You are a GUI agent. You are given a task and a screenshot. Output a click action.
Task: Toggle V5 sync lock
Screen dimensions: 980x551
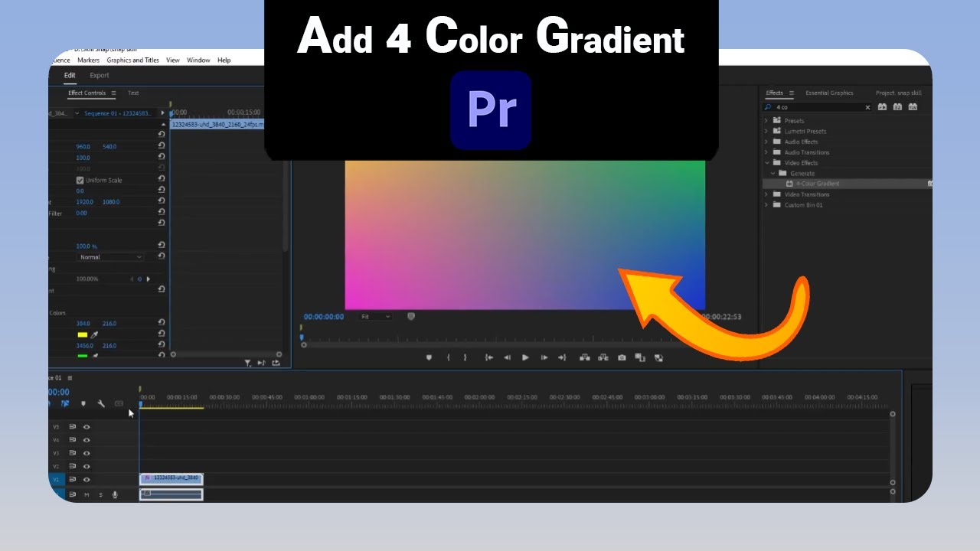point(73,427)
